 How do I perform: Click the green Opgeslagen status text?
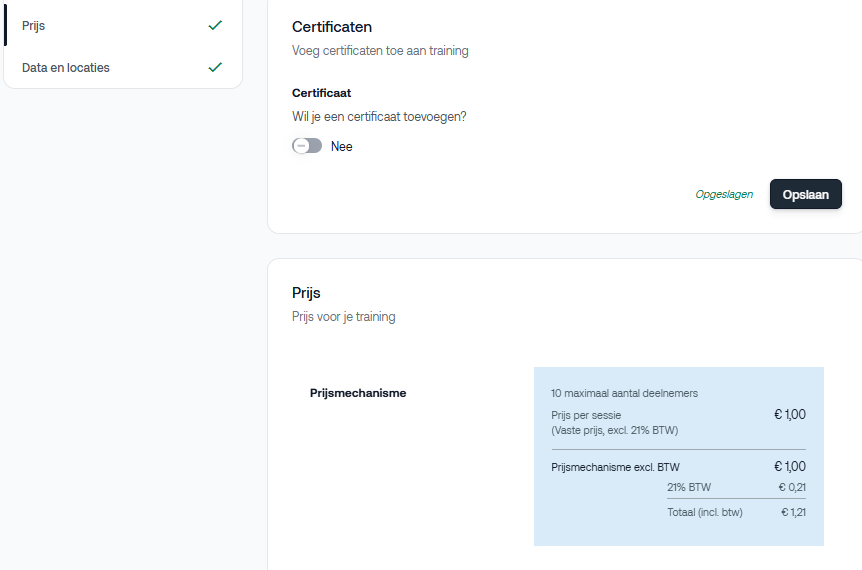pyautogui.click(x=724, y=194)
